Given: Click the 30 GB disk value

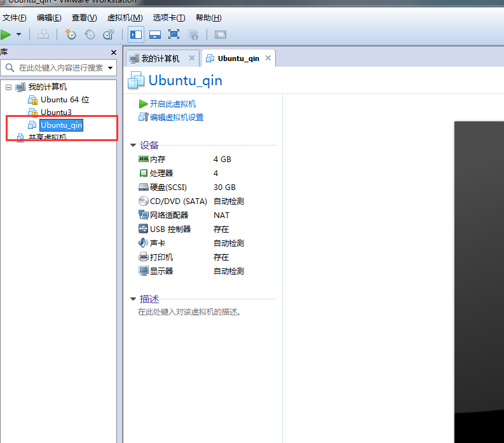Looking at the screenshot, I should 224,187.
